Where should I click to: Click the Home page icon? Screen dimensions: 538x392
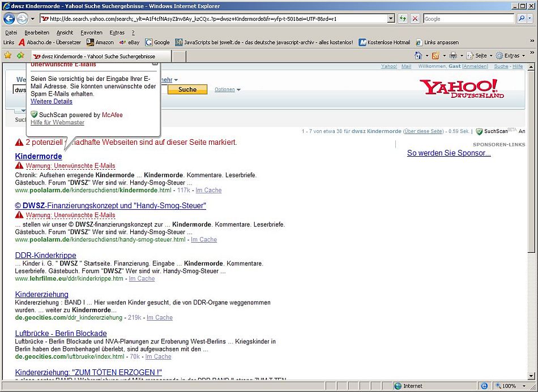click(419, 55)
